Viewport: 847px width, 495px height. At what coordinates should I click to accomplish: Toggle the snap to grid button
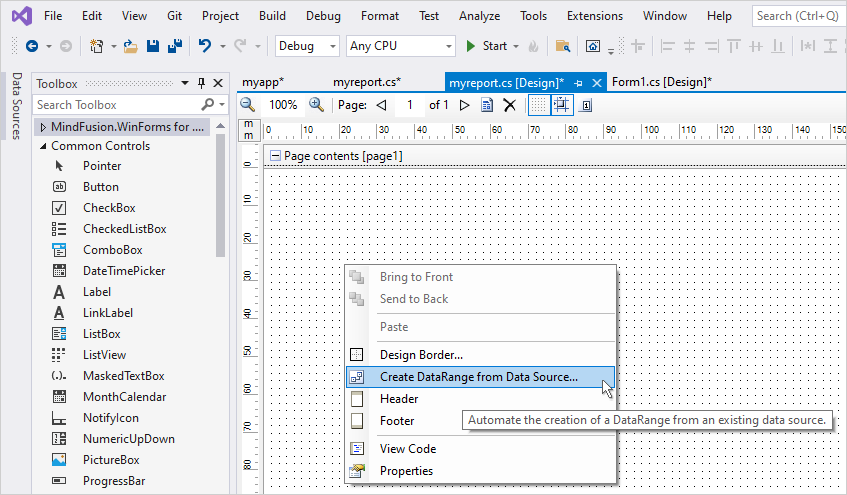(x=562, y=105)
